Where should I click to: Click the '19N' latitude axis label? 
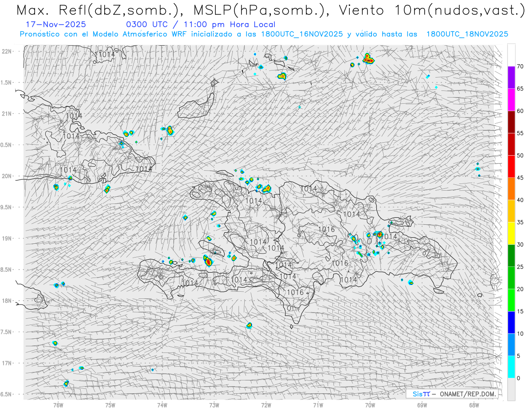coord(8,239)
